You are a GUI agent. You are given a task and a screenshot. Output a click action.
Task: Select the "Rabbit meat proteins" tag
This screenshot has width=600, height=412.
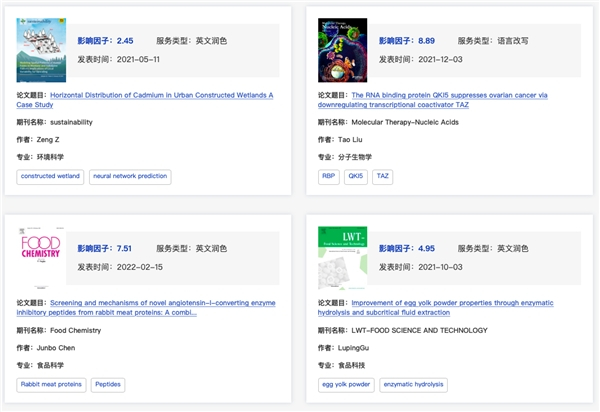point(50,384)
